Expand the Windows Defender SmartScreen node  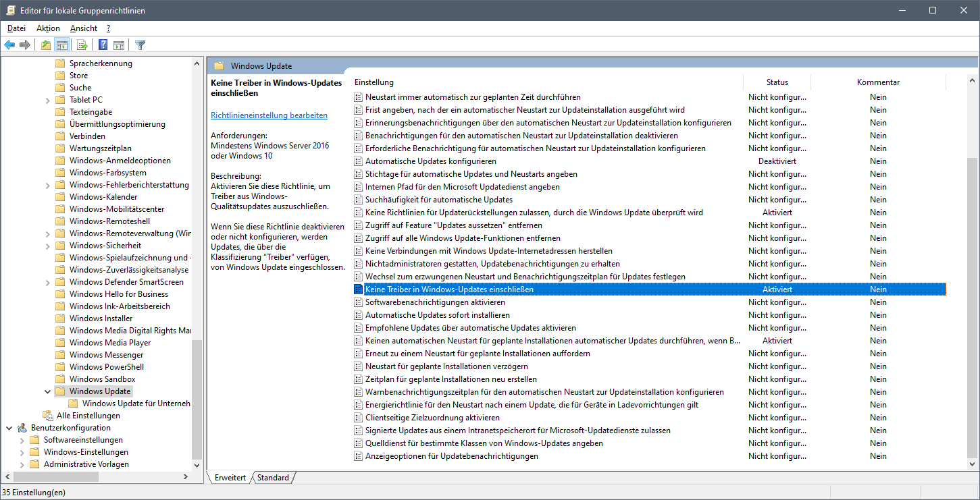(x=48, y=282)
